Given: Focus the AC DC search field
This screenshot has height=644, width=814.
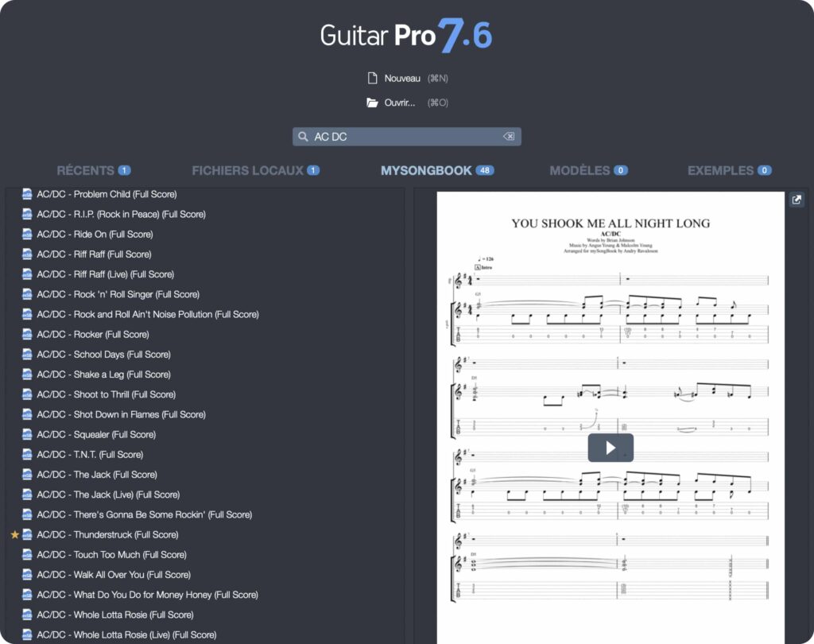Looking at the screenshot, I should 406,137.
